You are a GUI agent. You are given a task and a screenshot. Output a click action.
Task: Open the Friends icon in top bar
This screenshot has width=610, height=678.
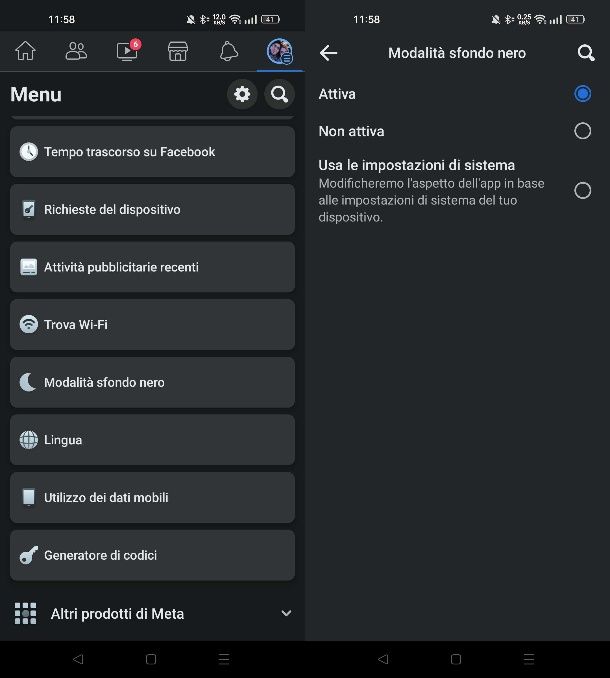point(76,51)
